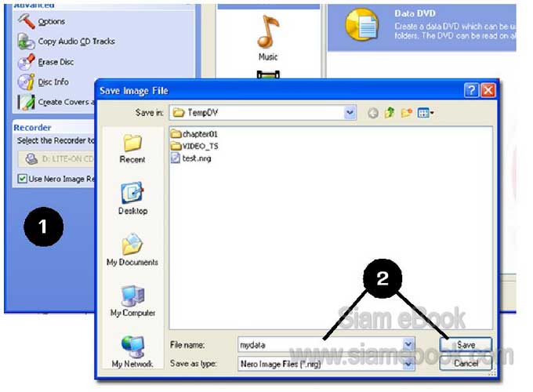Click the Create Covers icon
Viewport: 533px width, 392px height.
[26, 102]
